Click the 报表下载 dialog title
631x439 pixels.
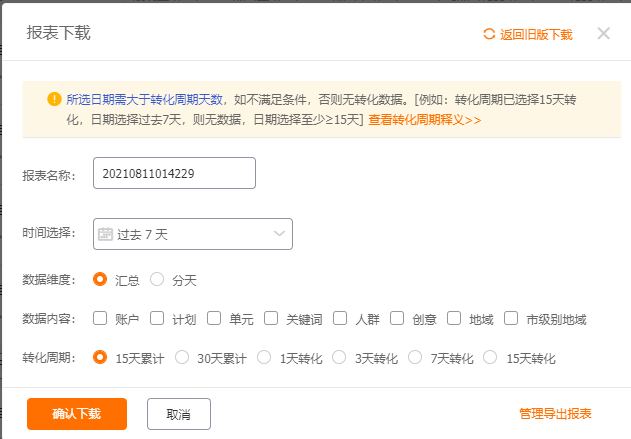tap(59, 33)
